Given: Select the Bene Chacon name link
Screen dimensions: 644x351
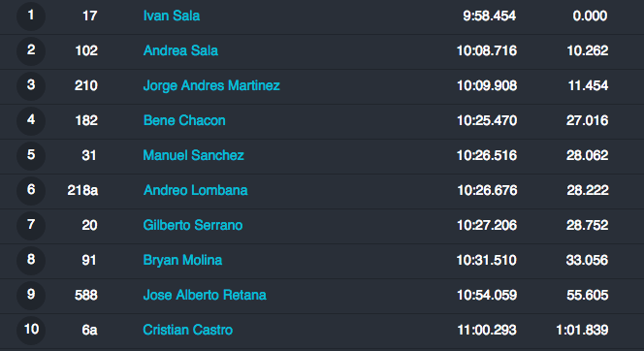Looking at the screenshot, I should pyautogui.click(x=184, y=120).
